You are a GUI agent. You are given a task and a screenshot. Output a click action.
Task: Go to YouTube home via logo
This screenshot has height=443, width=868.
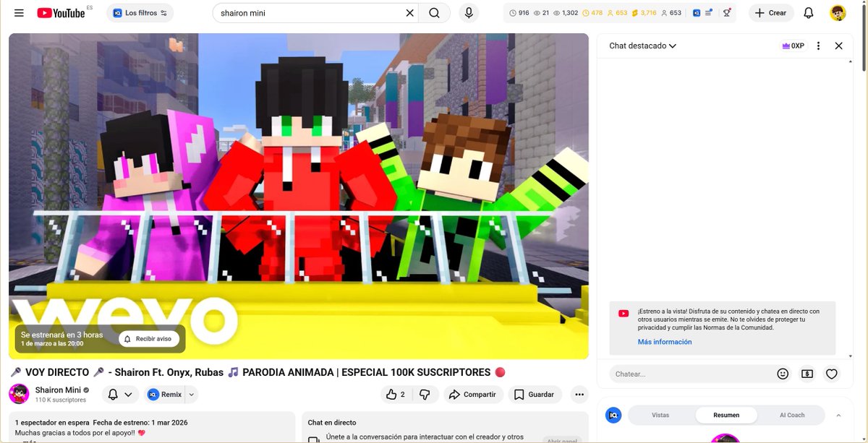click(61, 13)
